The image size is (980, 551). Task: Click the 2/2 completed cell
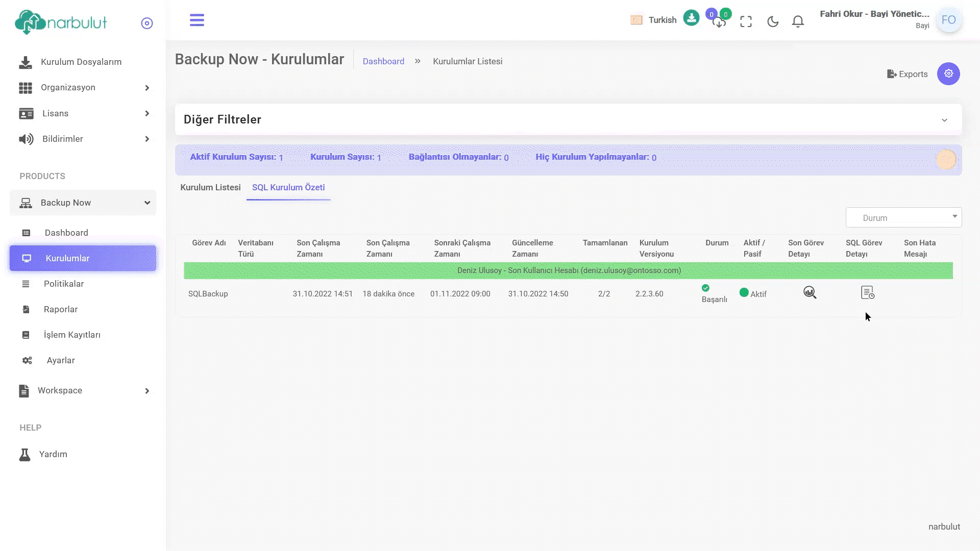604,294
